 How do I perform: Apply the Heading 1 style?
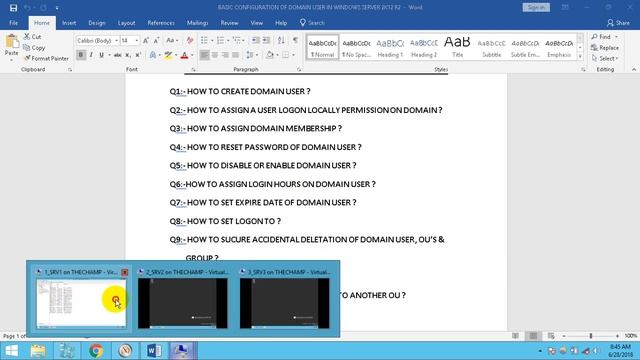pyautogui.click(x=390, y=47)
